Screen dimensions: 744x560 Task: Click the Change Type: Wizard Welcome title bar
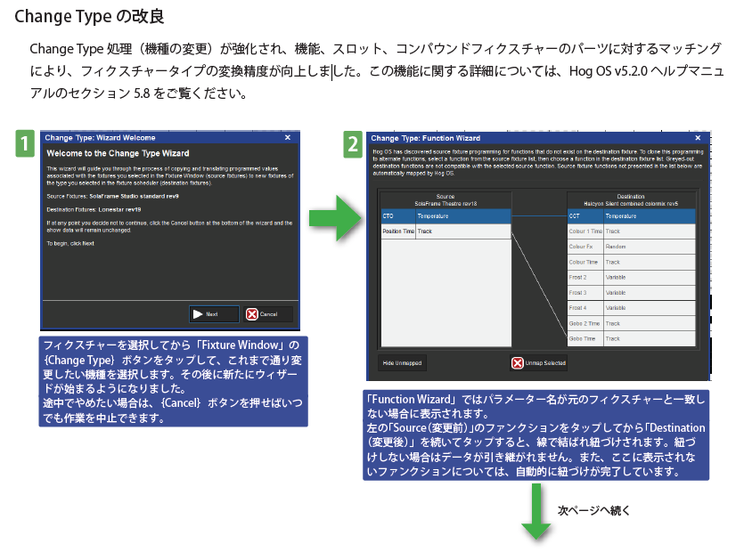(170, 137)
